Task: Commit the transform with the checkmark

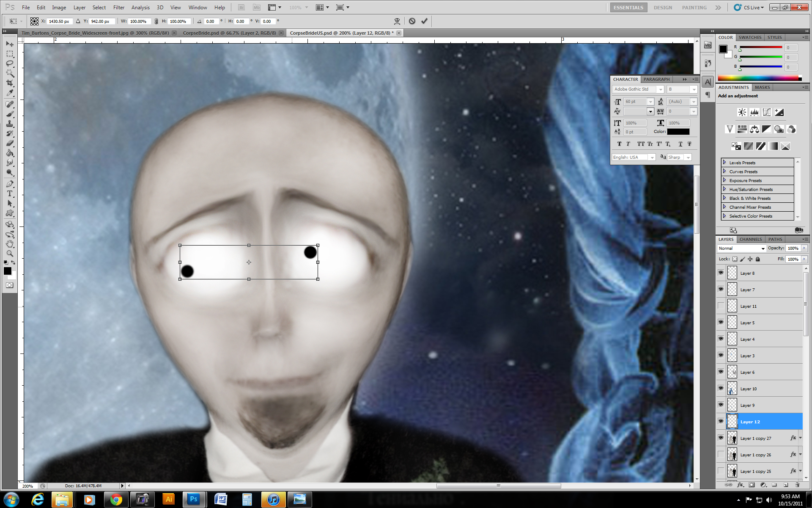Action: (424, 21)
